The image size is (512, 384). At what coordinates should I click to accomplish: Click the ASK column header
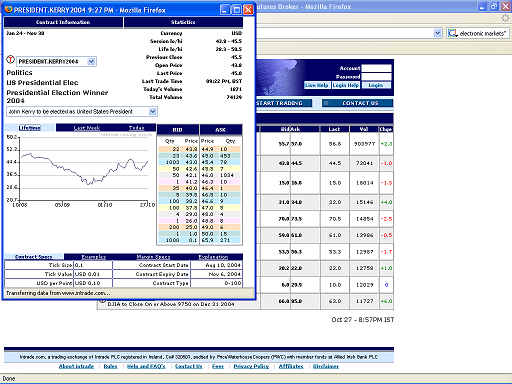click(x=221, y=130)
